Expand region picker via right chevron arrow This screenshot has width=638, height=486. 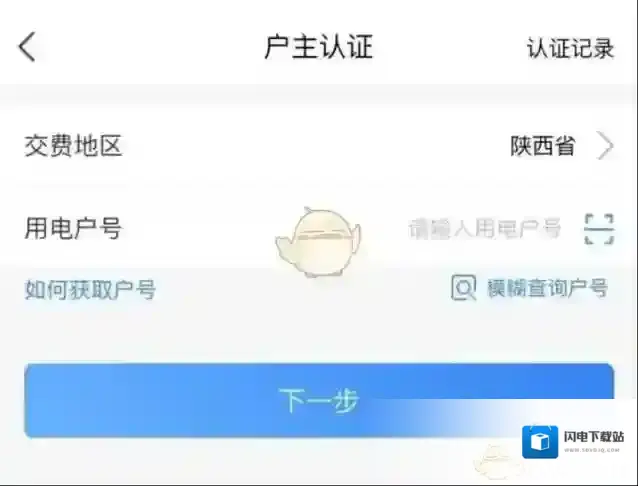tap(605, 146)
